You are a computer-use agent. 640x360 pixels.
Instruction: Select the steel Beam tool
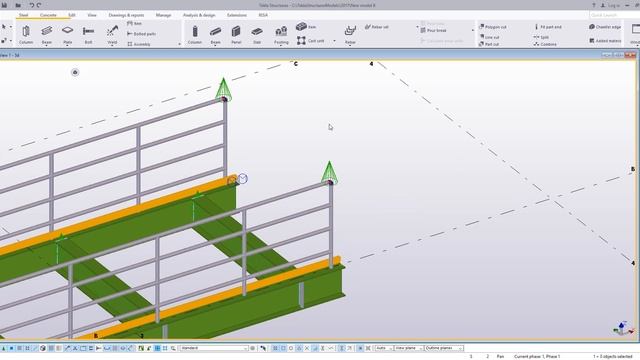point(47,34)
